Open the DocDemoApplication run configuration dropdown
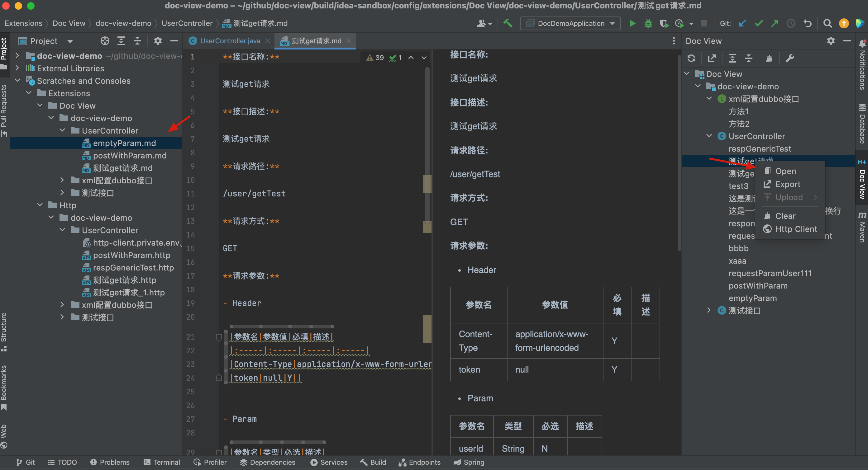 (x=571, y=23)
